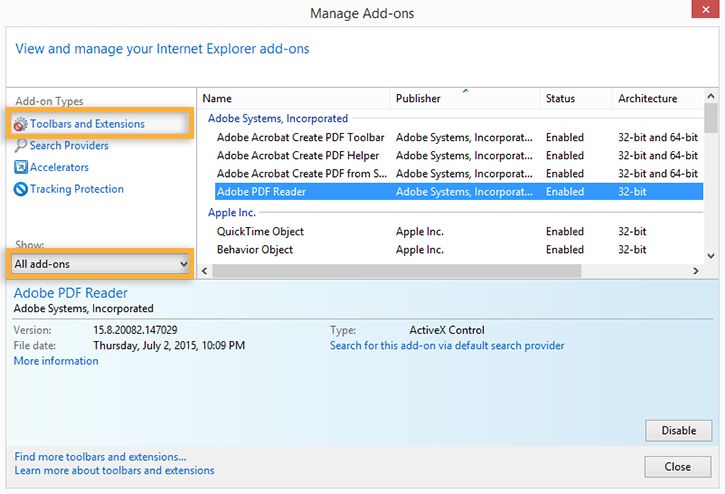This screenshot has height=494, width=725.
Task: Sort list by Publisher column header
Action: [x=418, y=99]
